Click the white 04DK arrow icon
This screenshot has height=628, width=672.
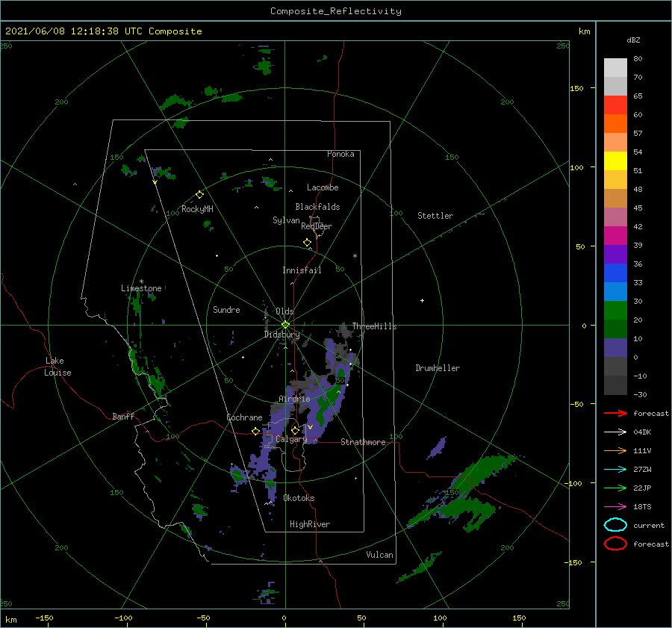(x=615, y=432)
